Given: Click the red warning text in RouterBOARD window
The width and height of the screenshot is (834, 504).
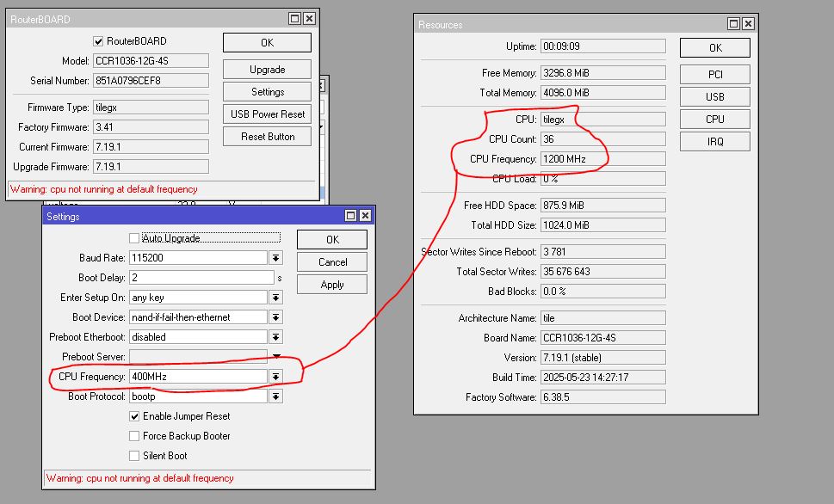Looking at the screenshot, I should (104, 189).
